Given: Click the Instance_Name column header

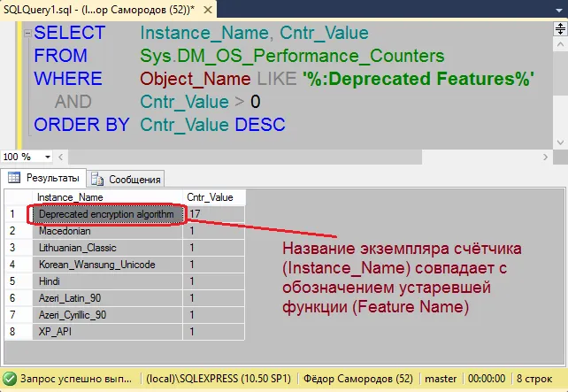Looking at the screenshot, I should (x=71, y=196).
